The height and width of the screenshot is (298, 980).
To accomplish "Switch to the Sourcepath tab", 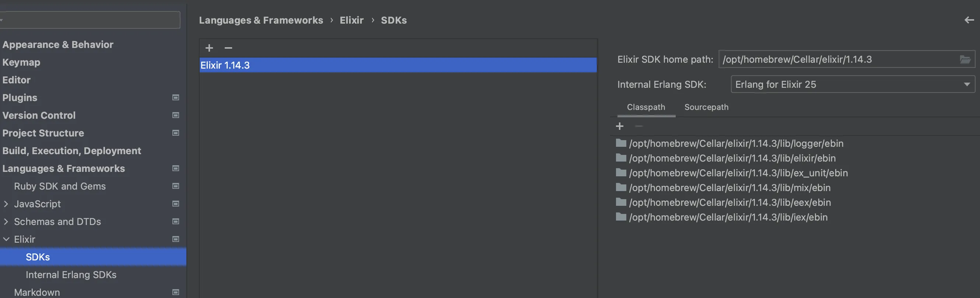I will tap(706, 107).
